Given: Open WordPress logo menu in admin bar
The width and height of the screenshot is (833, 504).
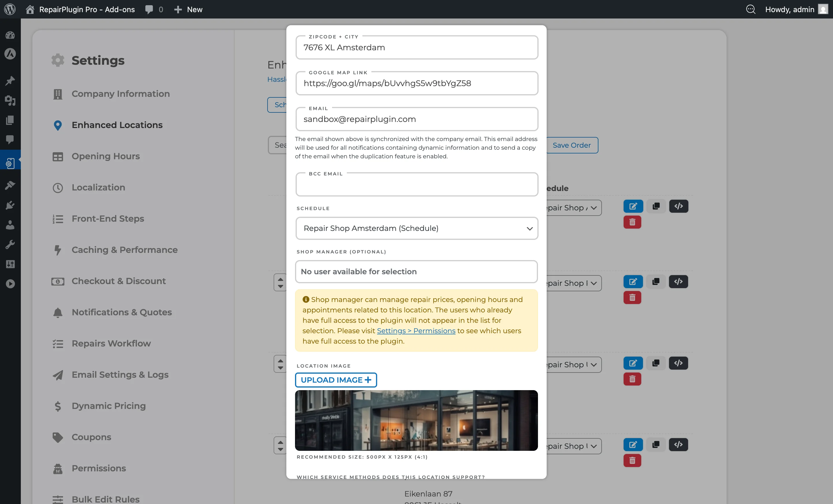Looking at the screenshot, I should [10, 9].
